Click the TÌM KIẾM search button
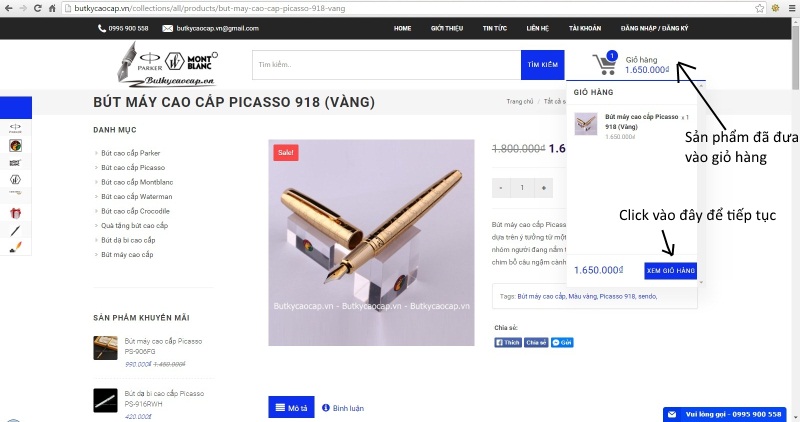800x422 pixels. (x=542, y=65)
